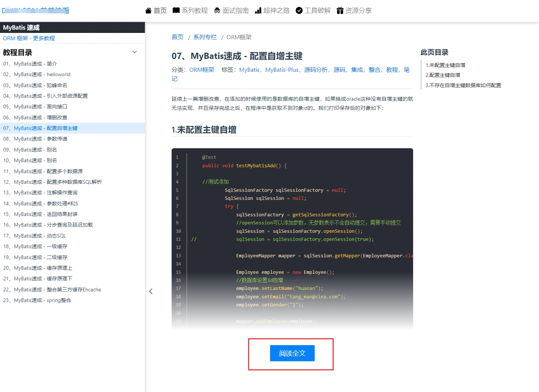Jump to section 2.配置主键自增
This screenshot has height=392, width=539.
click(443, 75)
